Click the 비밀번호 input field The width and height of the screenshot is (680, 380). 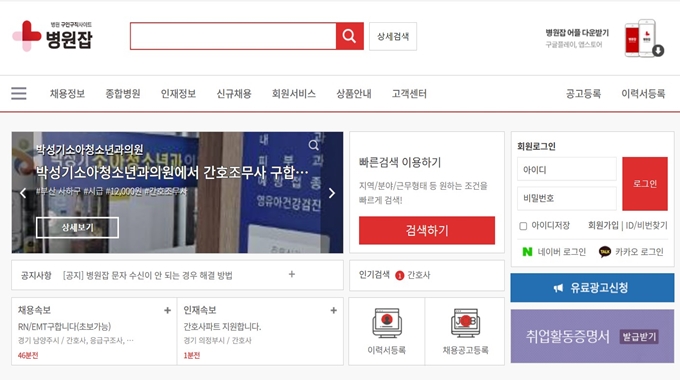tap(567, 198)
